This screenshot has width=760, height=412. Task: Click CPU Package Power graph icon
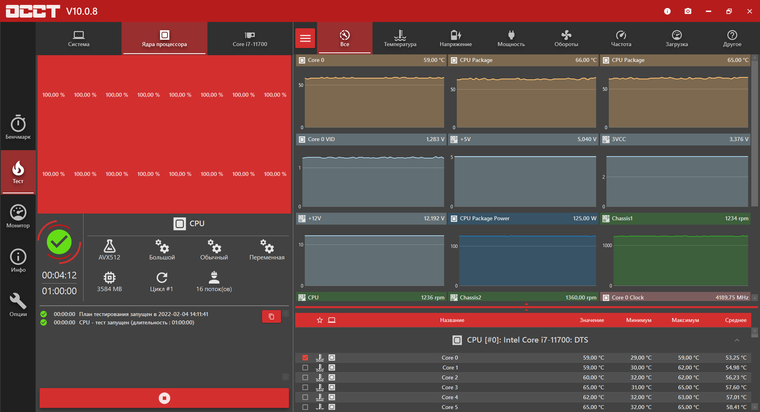pyautogui.click(x=454, y=219)
